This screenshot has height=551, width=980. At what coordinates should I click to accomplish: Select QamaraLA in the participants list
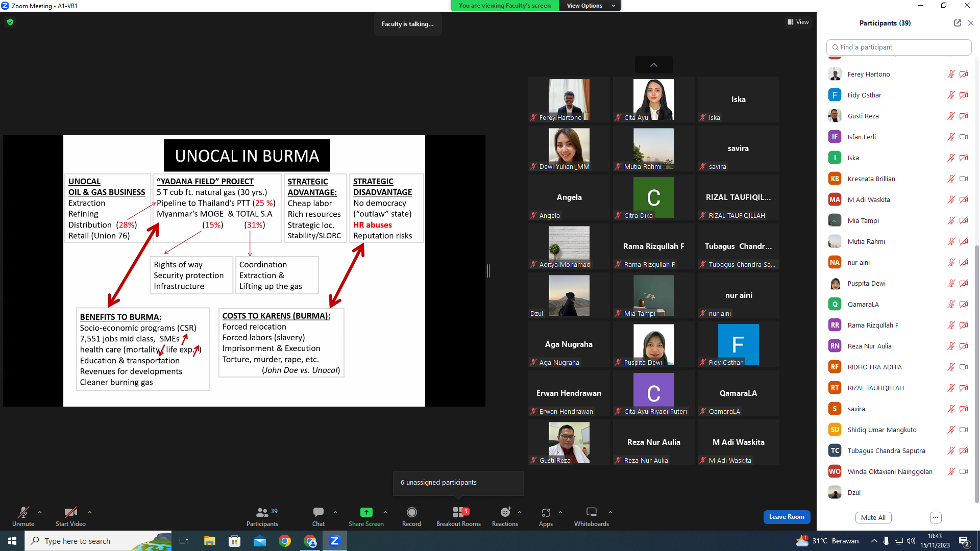pos(898,304)
